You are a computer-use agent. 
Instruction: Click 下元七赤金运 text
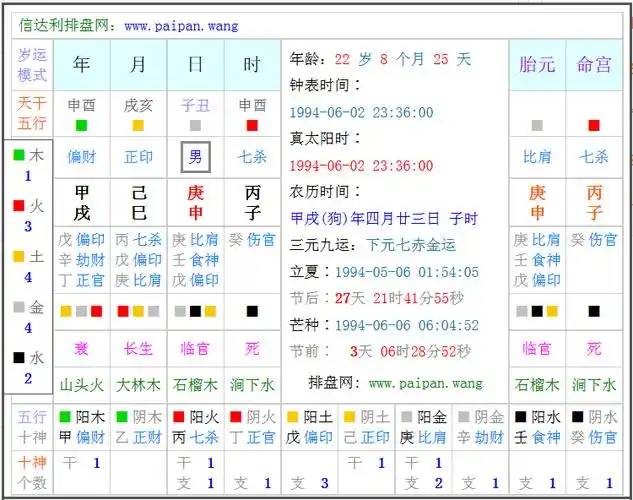[x=411, y=245]
